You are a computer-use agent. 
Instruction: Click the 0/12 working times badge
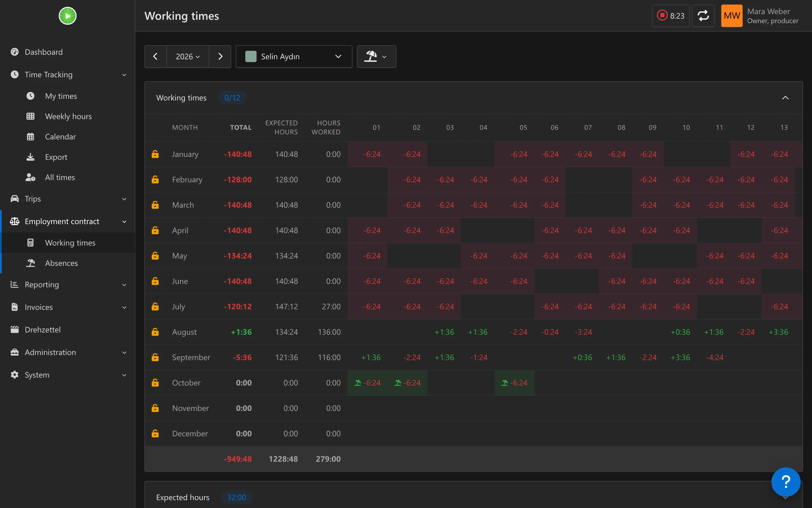(232, 98)
